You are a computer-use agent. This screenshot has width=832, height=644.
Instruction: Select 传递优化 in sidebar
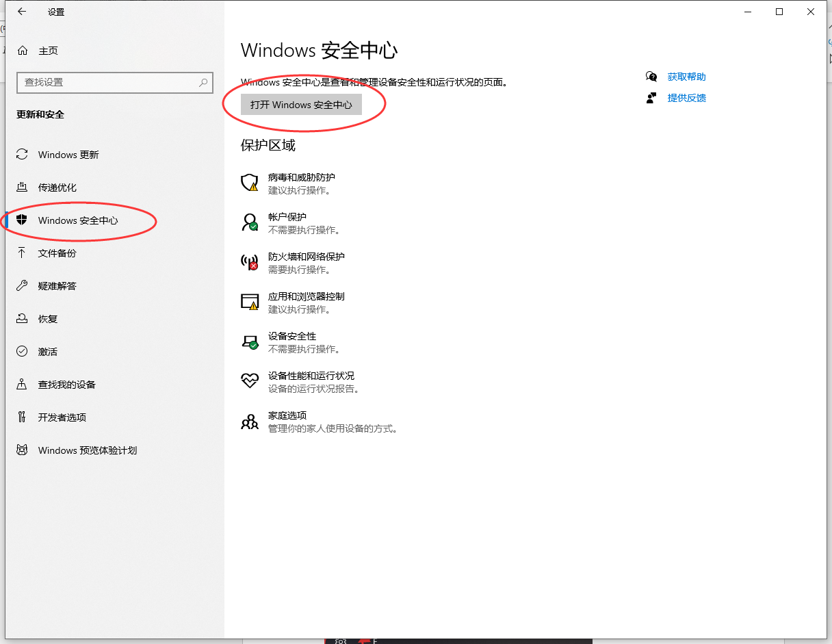pyautogui.click(x=57, y=188)
